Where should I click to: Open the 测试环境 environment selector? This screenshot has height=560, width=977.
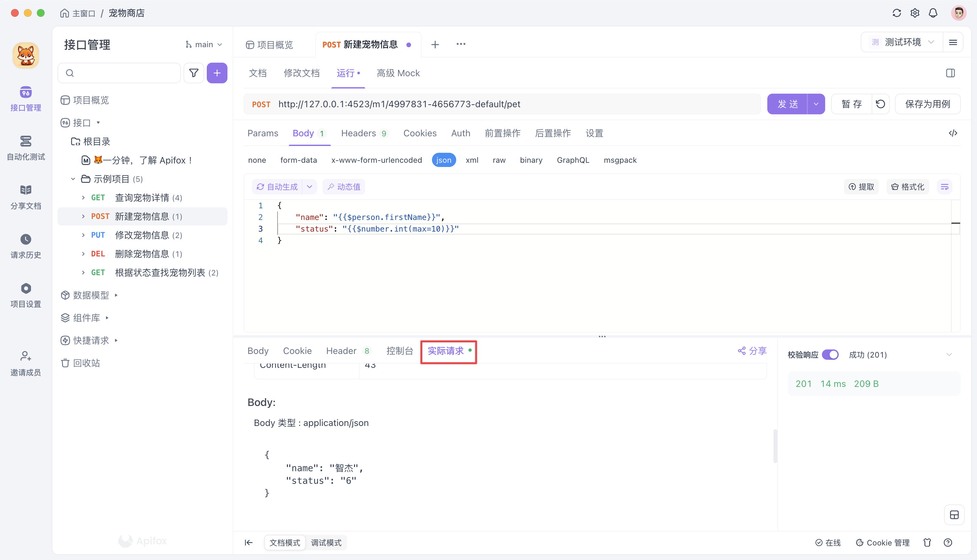[903, 42]
